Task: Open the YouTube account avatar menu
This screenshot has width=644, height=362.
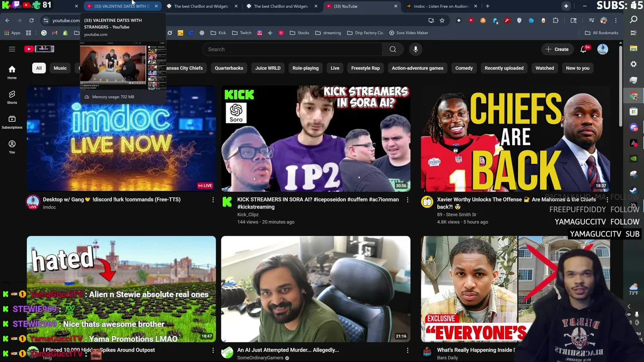Action: [603, 49]
